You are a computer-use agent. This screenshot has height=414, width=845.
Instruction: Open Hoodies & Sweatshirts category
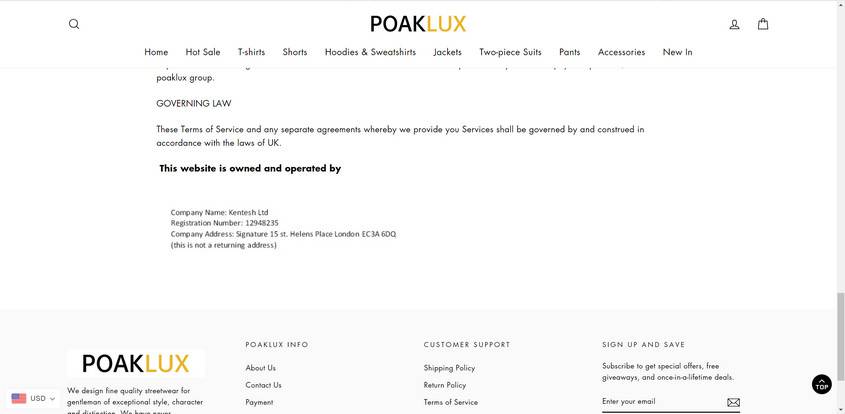point(370,52)
